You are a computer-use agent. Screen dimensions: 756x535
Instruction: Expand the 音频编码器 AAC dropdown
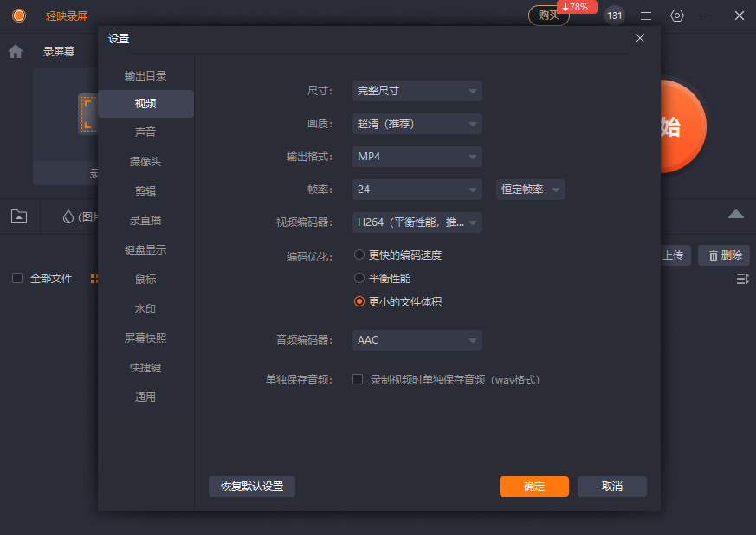(x=417, y=340)
